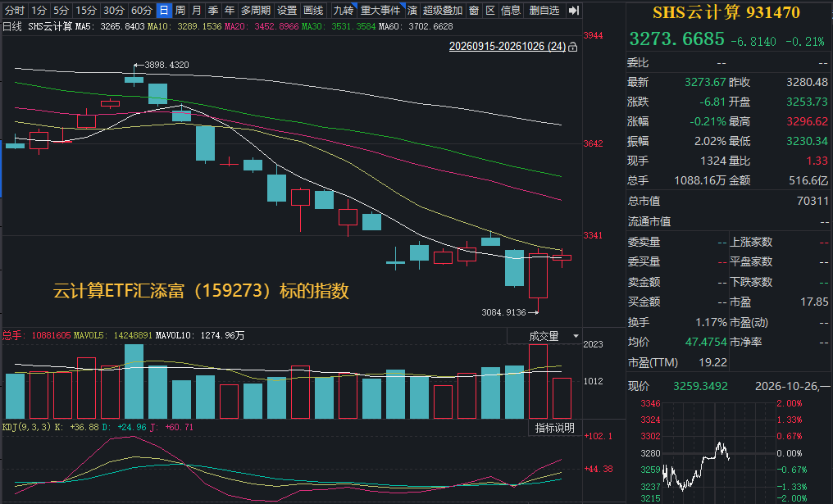Viewport: 833px width, 504px height.
Task: Select the 日 daily K-line tab
Action: tap(164, 10)
